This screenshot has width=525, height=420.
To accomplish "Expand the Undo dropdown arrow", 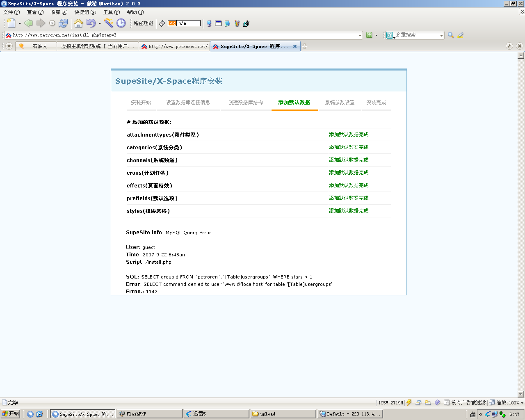I will click(x=100, y=23).
